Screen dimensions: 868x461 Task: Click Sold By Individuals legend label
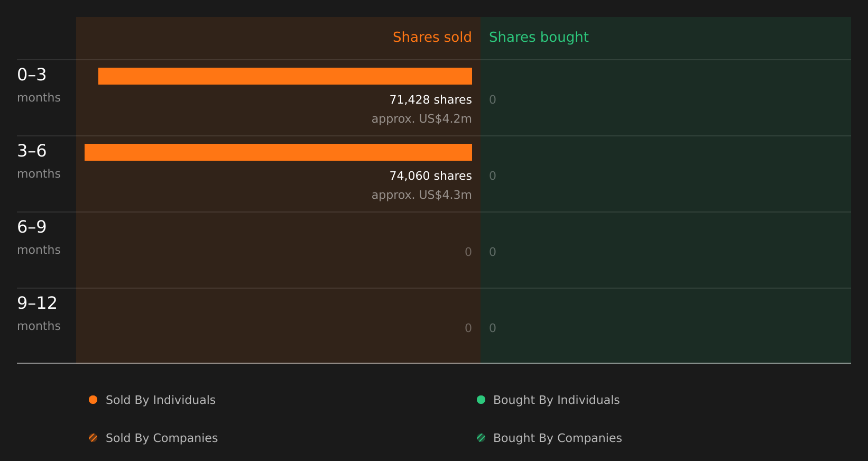(x=161, y=400)
